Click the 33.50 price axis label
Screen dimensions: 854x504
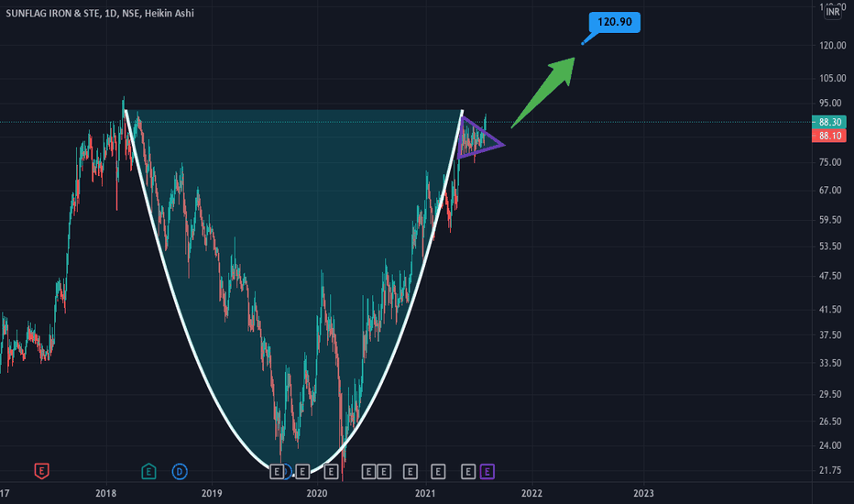pos(830,363)
